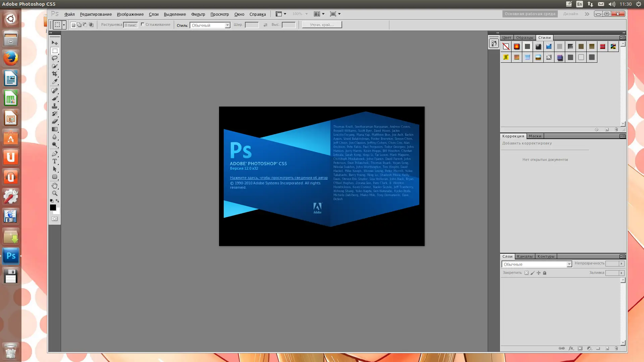This screenshot has height=362, width=644.
Task: Toggle the lock all layer icon
Action: (544, 273)
